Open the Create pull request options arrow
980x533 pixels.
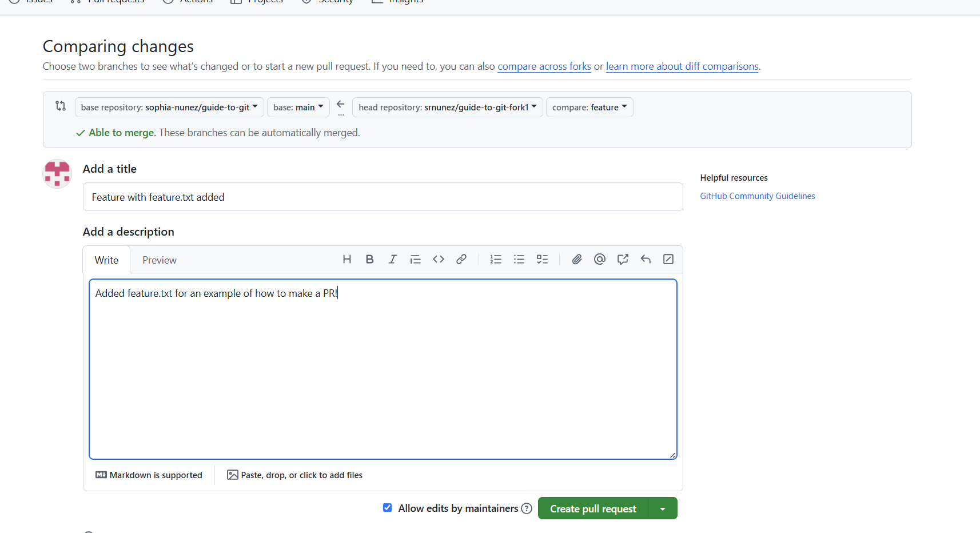(663, 508)
